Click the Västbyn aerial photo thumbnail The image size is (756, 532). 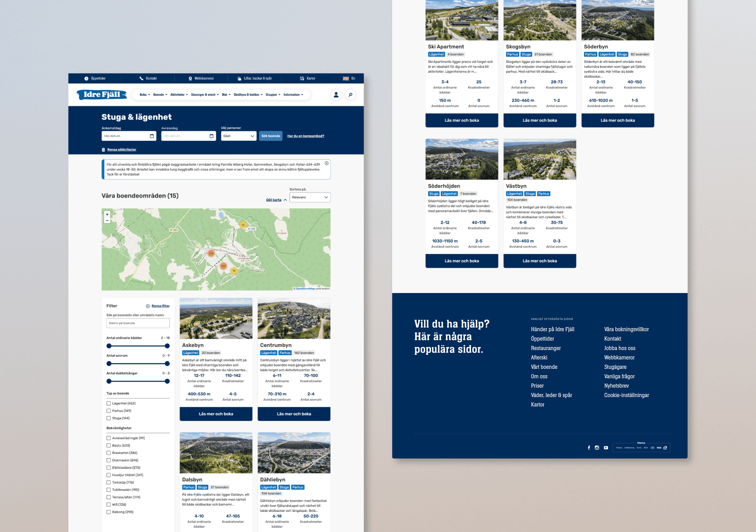[x=540, y=159]
